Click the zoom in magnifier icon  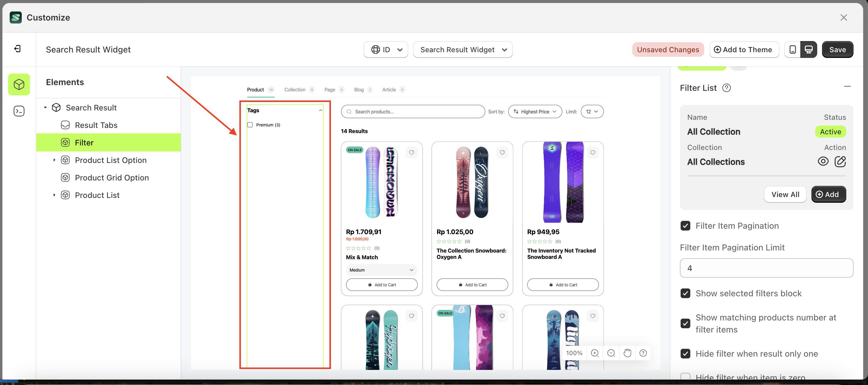coord(595,353)
